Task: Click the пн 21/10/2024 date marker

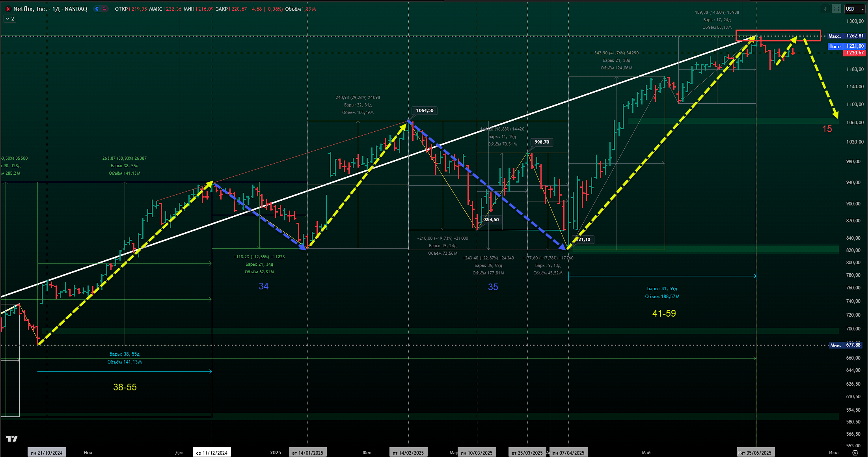Action: (x=47, y=453)
